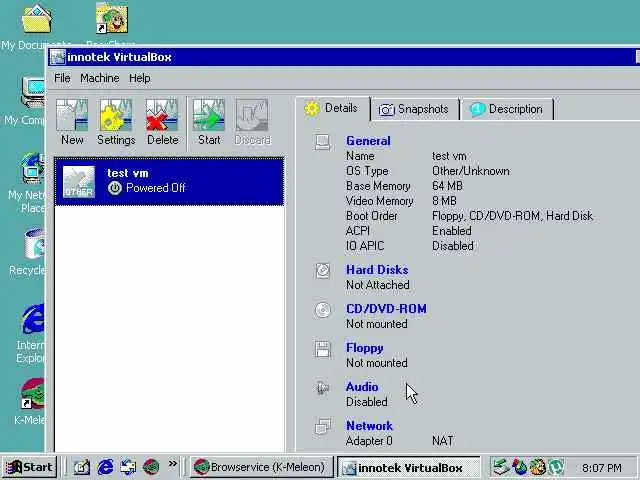Viewport: 640px width, 480px height.
Task: Click the 8:07 PM taskbar clock
Action: pos(602,468)
